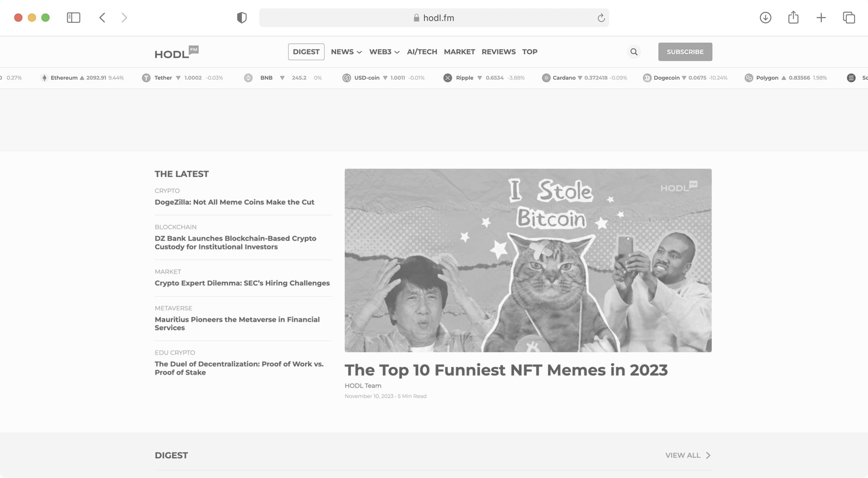Screen dimensions: 868x478
Task: Open a new tab with the plus icon
Action: [821, 18]
